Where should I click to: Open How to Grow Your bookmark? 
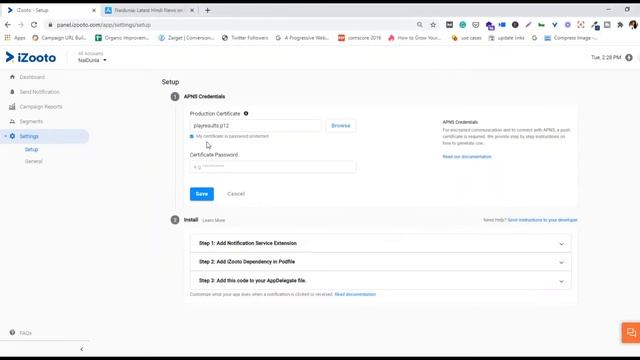(x=415, y=38)
